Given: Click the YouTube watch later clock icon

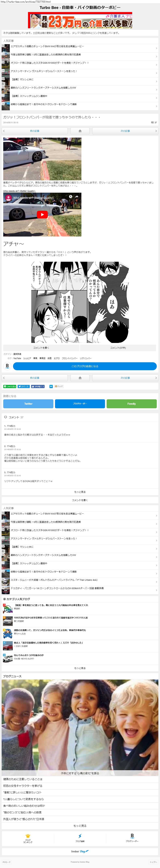Looking at the screenshot, I should click(70, 196).
